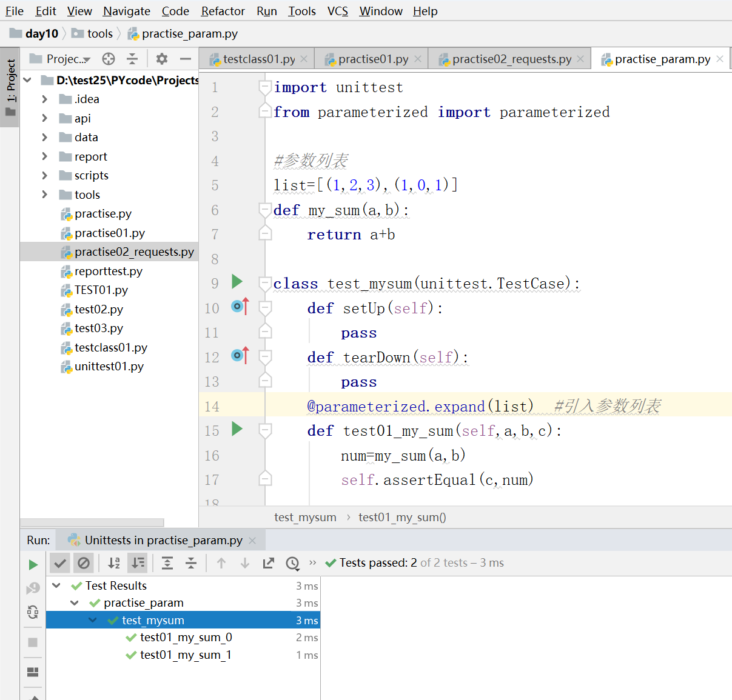This screenshot has width=732, height=700.
Task: Run test01_my_sum via gutter arrow at line 15
Action: pos(237,429)
